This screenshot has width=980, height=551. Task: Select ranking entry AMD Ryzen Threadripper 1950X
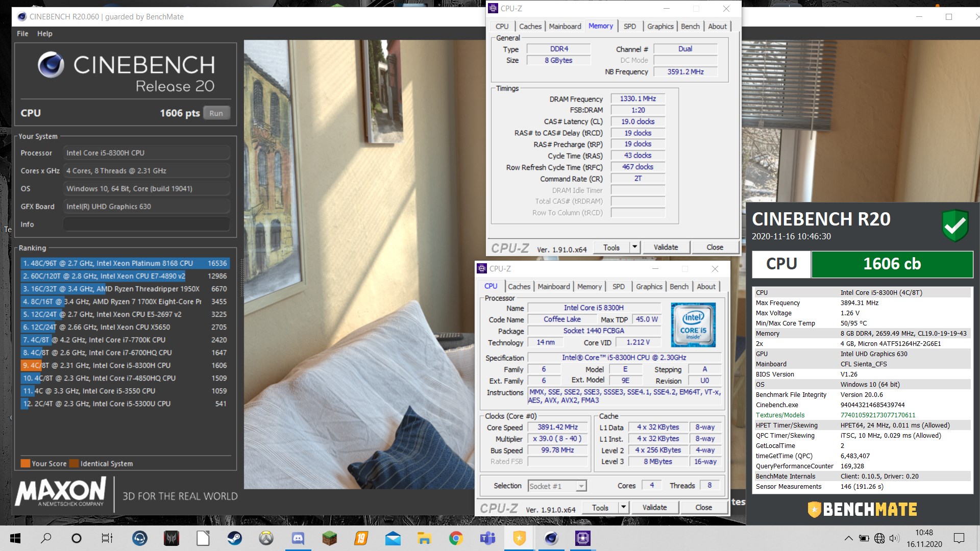(125, 289)
